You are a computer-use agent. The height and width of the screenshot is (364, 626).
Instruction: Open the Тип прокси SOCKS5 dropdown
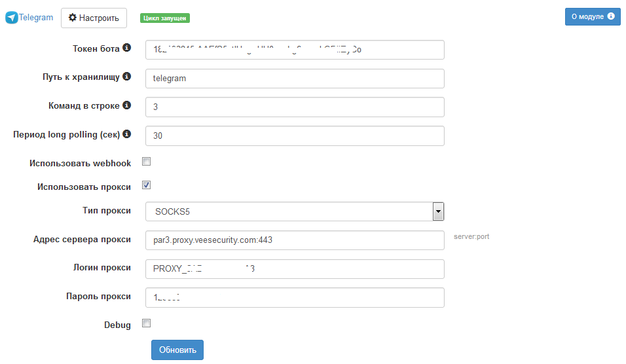(288, 211)
